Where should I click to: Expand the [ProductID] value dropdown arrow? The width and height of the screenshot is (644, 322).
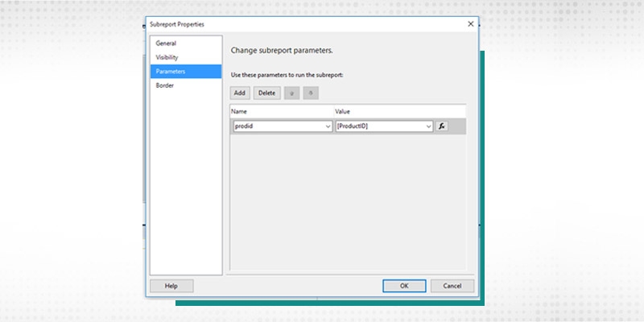[x=429, y=126]
